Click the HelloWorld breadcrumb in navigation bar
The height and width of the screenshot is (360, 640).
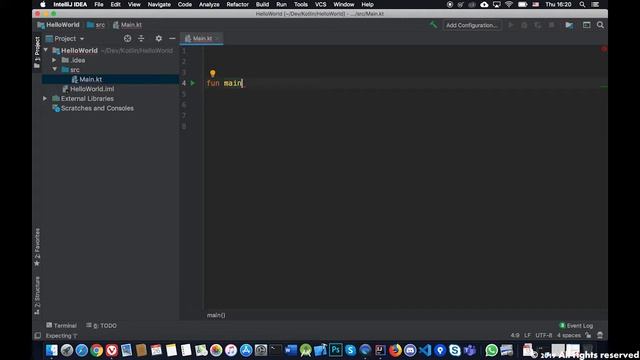58,25
